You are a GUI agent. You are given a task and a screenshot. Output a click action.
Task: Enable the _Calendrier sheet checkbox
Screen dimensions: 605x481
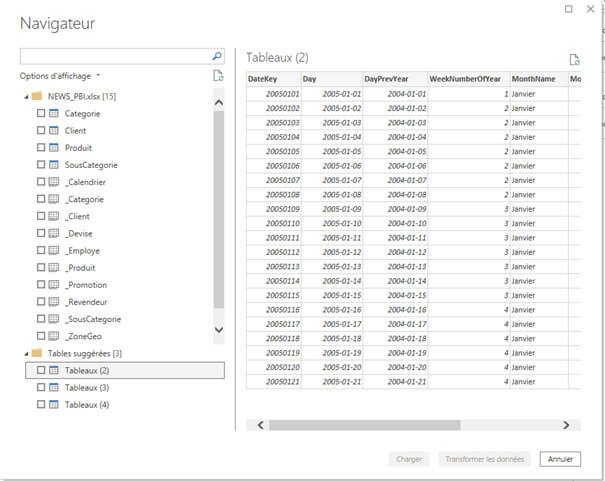41,182
